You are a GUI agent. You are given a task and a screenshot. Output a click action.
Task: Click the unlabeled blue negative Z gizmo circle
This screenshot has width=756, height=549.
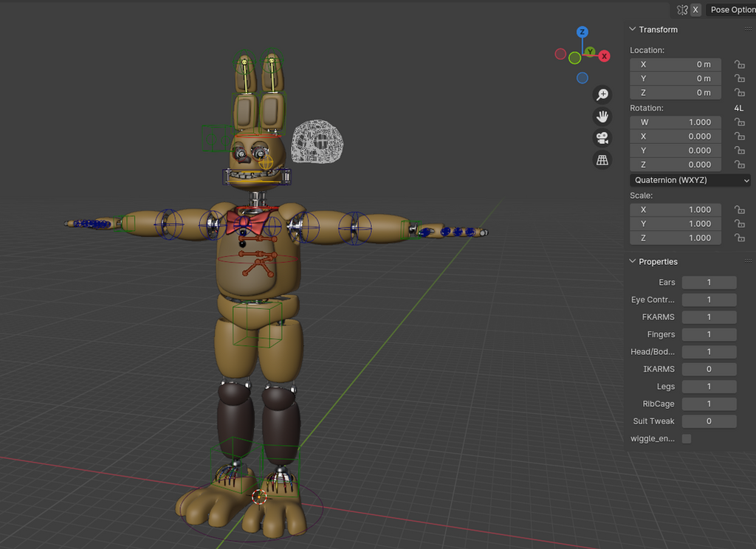pos(583,77)
